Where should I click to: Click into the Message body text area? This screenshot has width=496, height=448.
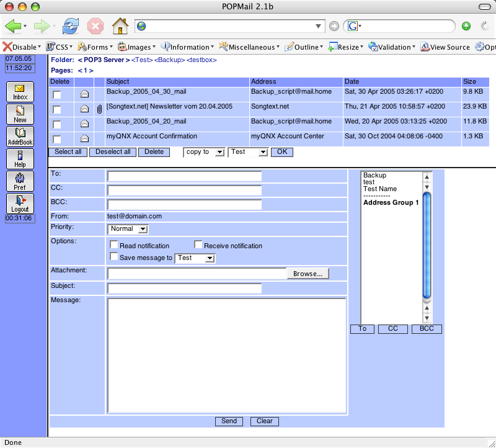tap(227, 356)
